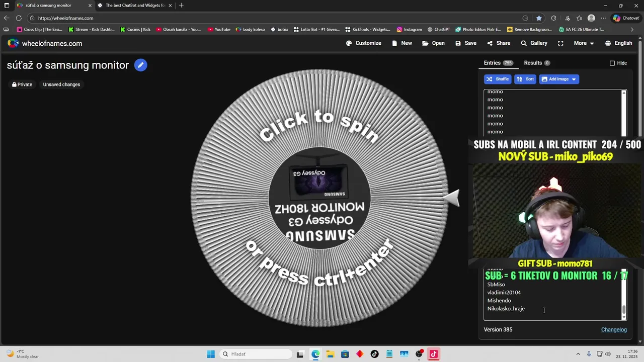Click the Samsung Odyssey G3 center image
The height and width of the screenshot is (362, 644).
(x=319, y=198)
